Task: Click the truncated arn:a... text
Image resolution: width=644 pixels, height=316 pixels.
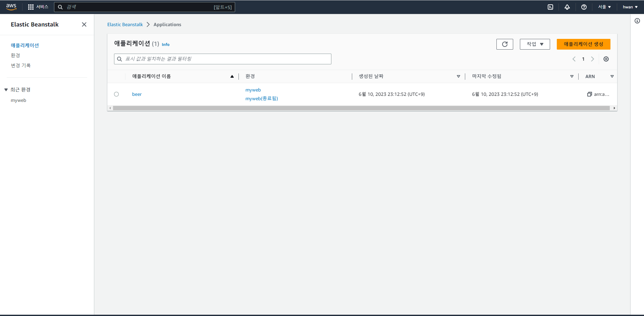Action: click(x=602, y=94)
